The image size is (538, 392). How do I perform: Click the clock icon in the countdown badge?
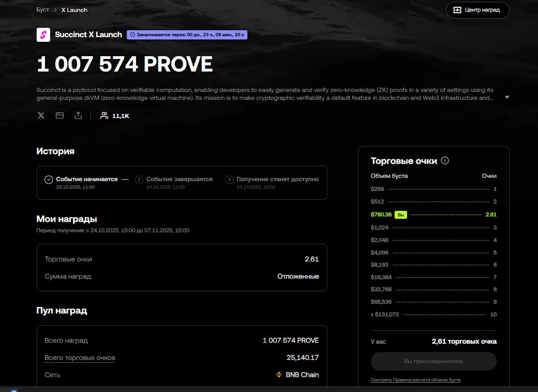click(x=132, y=35)
